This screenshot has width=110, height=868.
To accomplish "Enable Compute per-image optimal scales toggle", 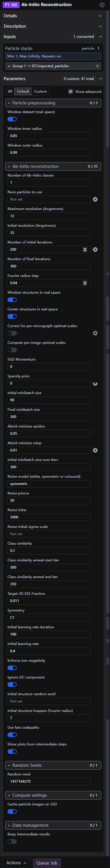I will (12, 350).
